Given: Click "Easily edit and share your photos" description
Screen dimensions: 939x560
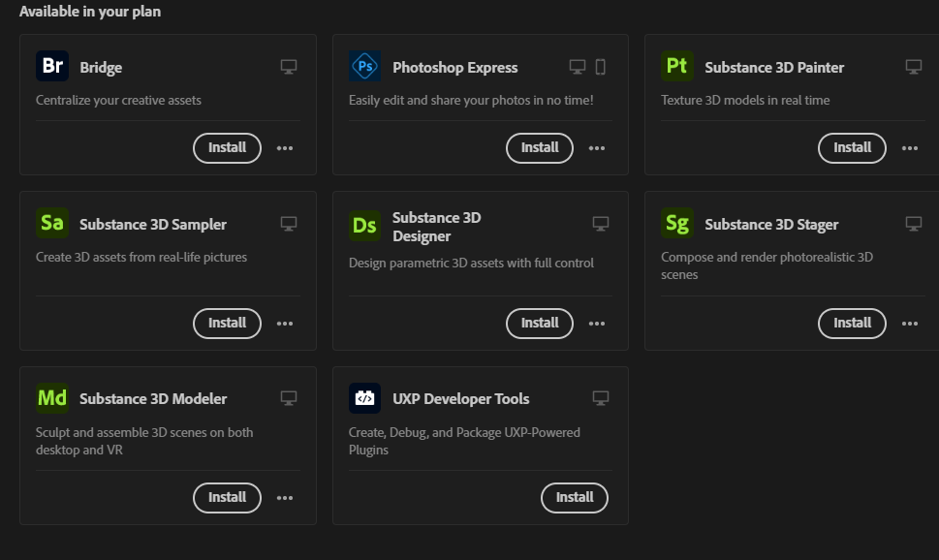Looking at the screenshot, I should 471,100.
